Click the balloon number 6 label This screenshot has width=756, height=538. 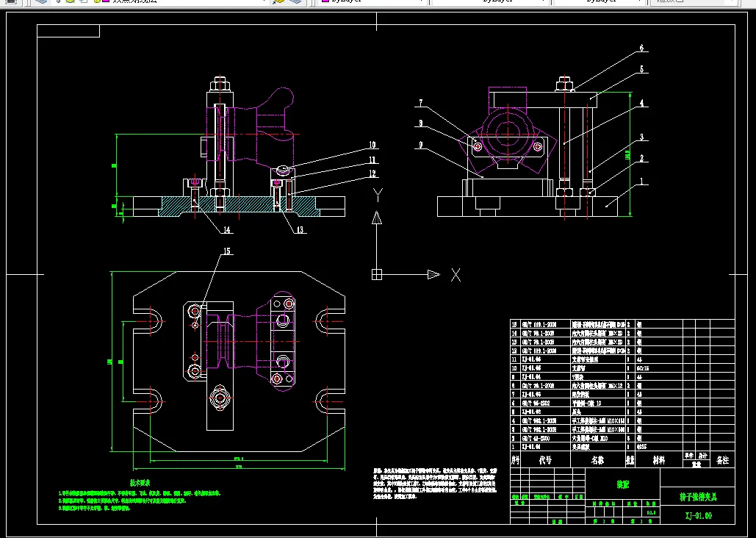pyautogui.click(x=641, y=48)
